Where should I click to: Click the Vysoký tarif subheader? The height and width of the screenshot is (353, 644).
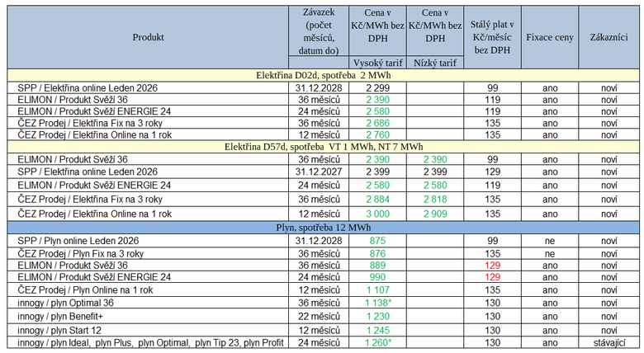[374, 63]
